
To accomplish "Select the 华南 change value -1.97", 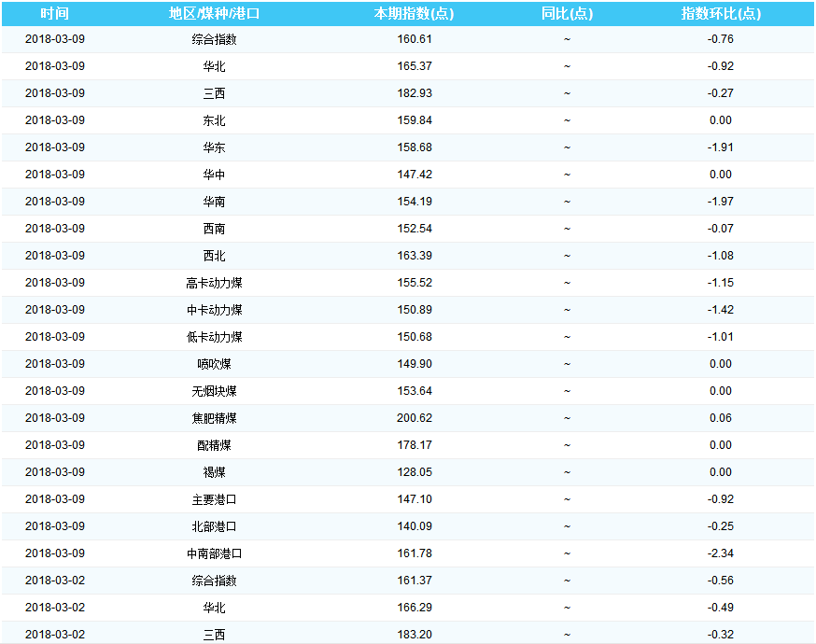I will pos(720,202).
